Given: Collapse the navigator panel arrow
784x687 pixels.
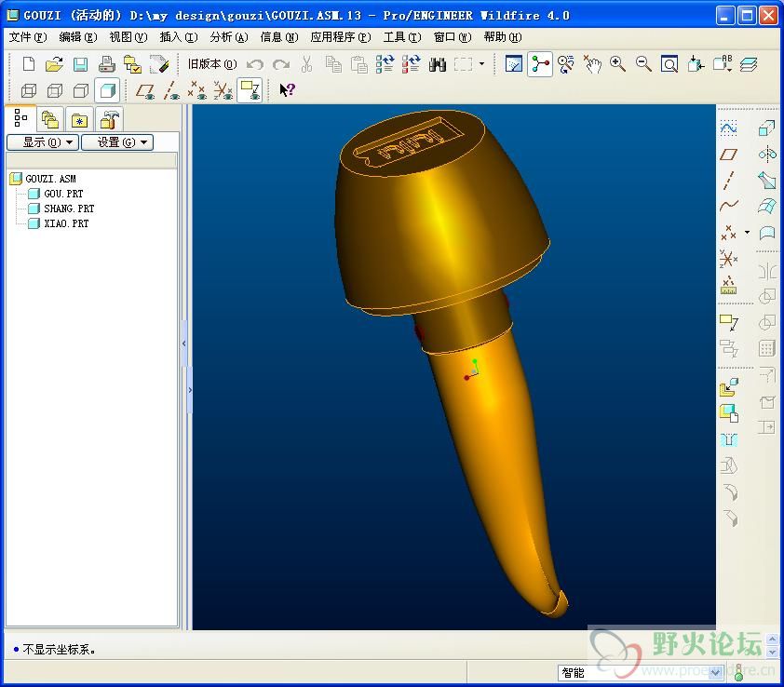Looking at the screenshot, I should pyautogui.click(x=184, y=343).
